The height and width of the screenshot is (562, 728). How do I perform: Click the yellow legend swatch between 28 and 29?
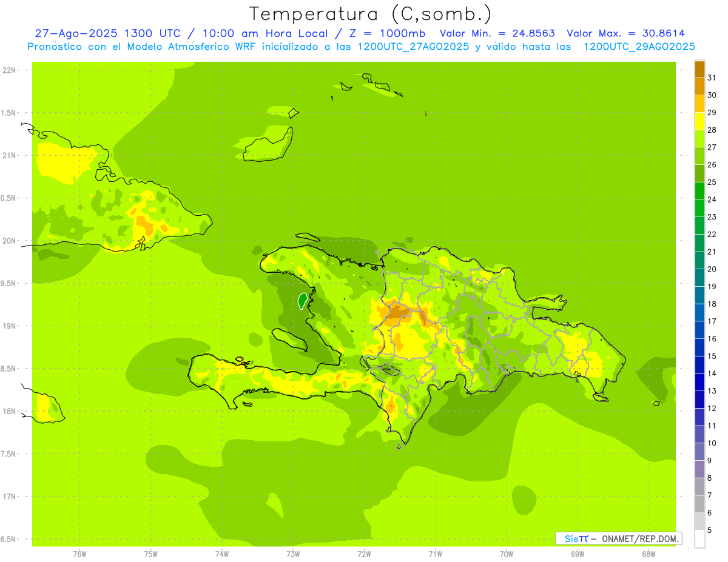[699, 121]
